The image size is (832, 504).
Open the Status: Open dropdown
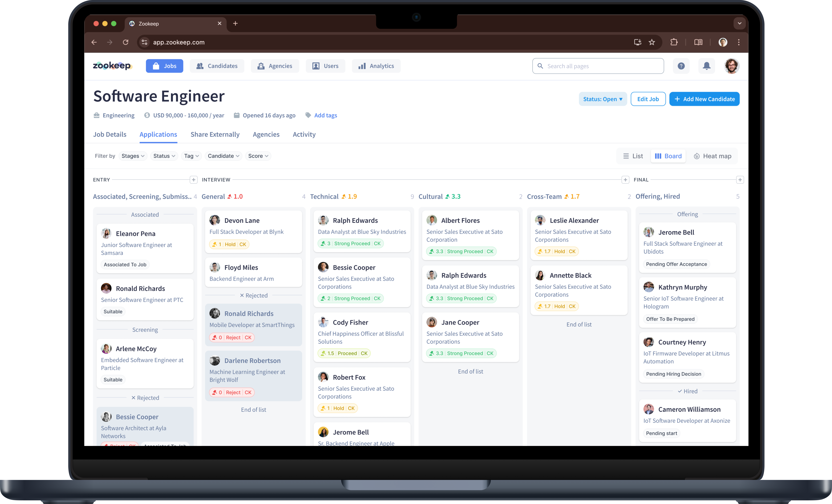[x=603, y=99]
